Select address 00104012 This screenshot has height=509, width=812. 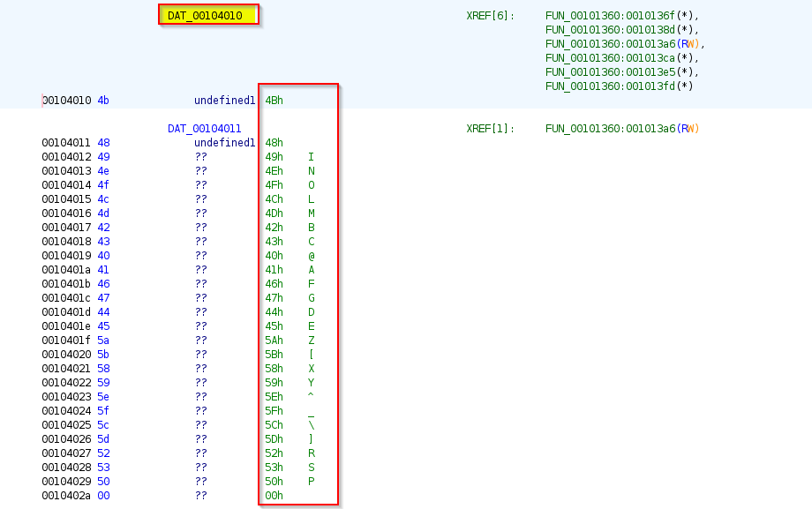click(x=66, y=157)
